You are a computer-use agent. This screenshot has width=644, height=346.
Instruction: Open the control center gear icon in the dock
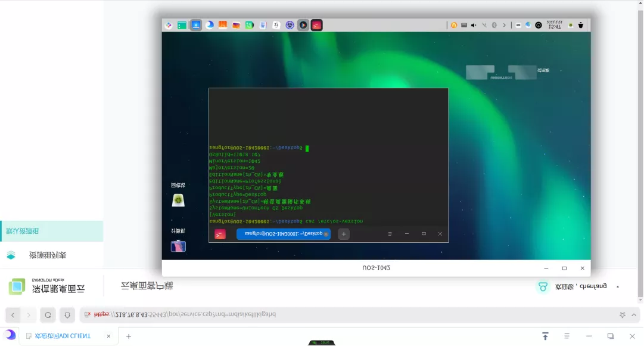[x=290, y=25]
